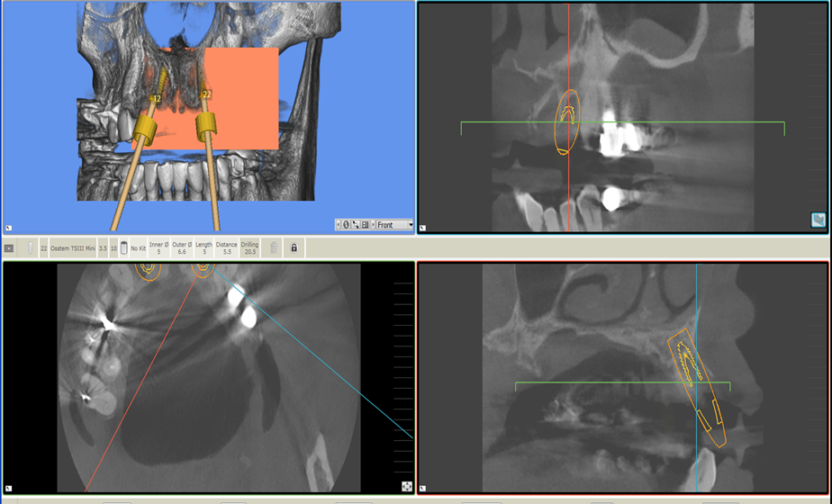Click the square panel icon in 3D view toolbar
This screenshot has width=832, height=504.
[x=365, y=224]
